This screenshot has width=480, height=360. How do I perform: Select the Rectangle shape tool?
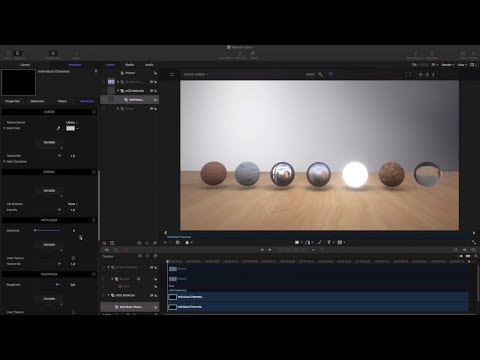coord(297,242)
